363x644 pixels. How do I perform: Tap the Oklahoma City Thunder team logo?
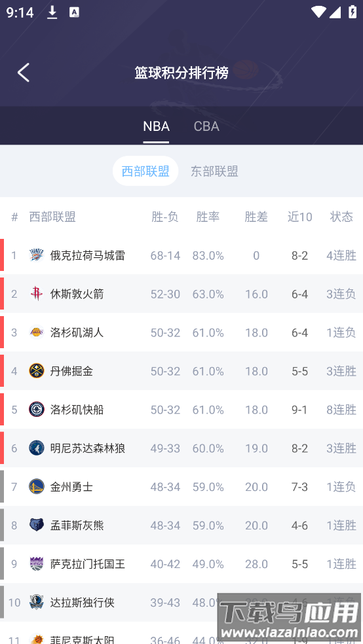coord(37,255)
